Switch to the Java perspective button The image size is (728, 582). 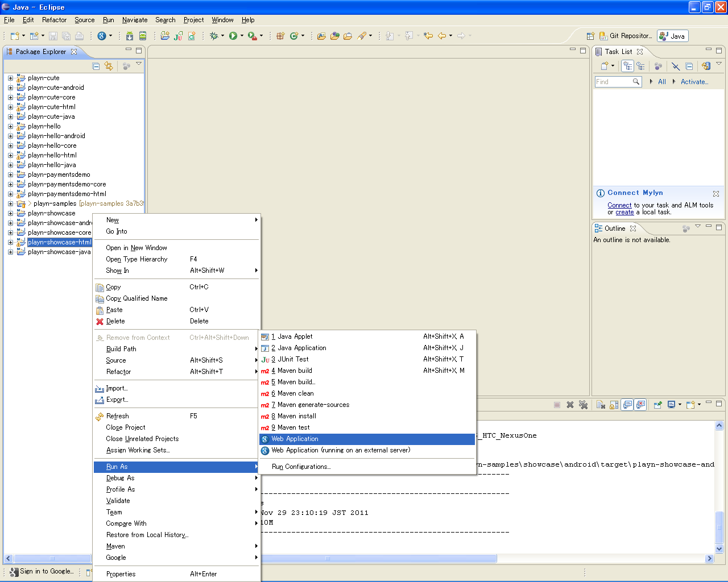[673, 36]
